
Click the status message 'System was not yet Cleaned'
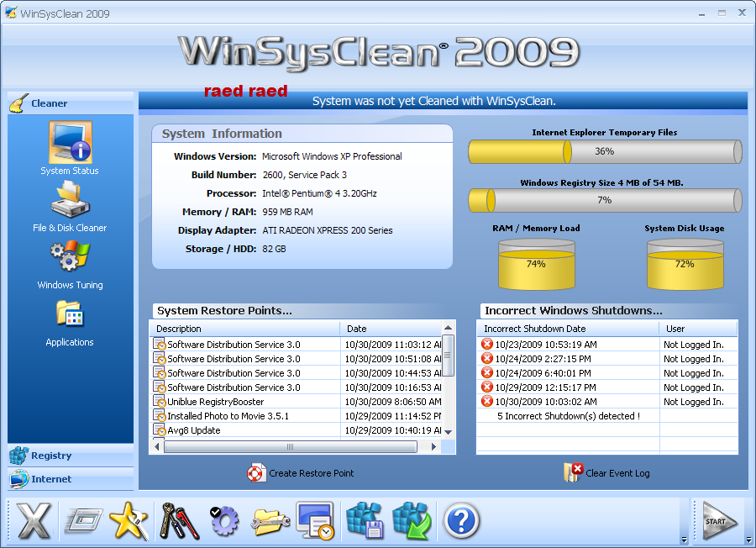pos(434,101)
